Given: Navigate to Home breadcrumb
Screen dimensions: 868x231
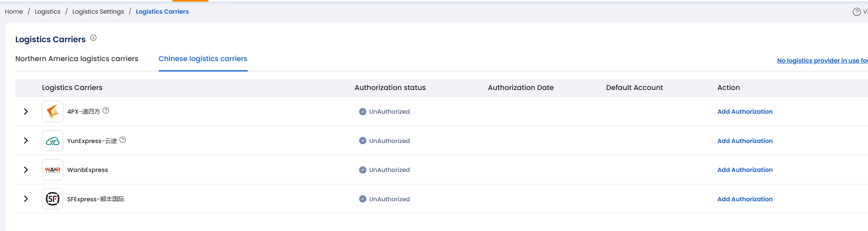Looking at the screenshot, I should (14, 12).
